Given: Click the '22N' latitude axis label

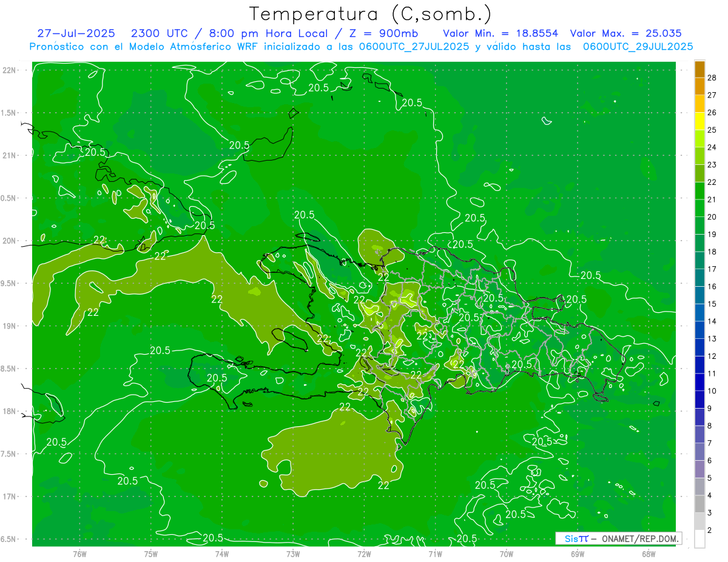Looking at the screenshot, I should click(10, 70).
